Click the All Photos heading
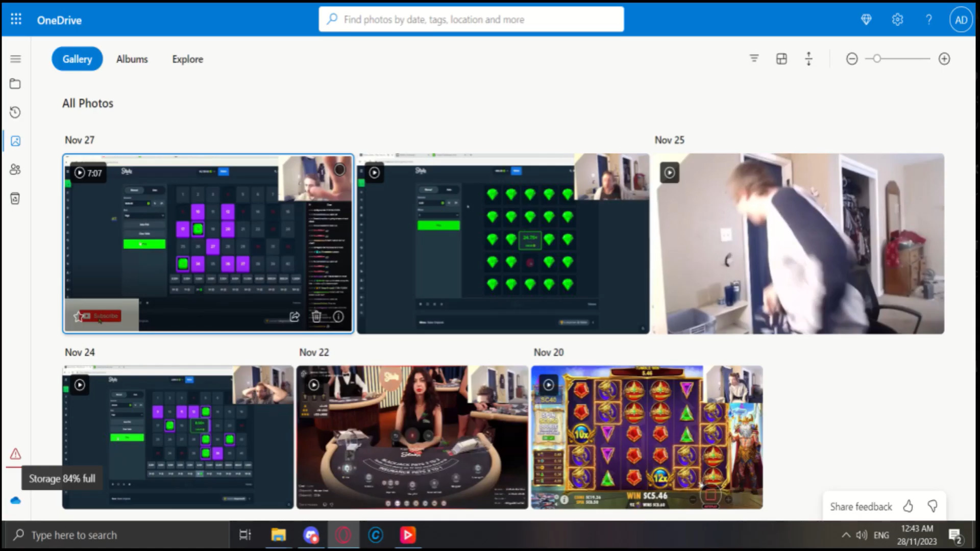 (x=88, y=104)
